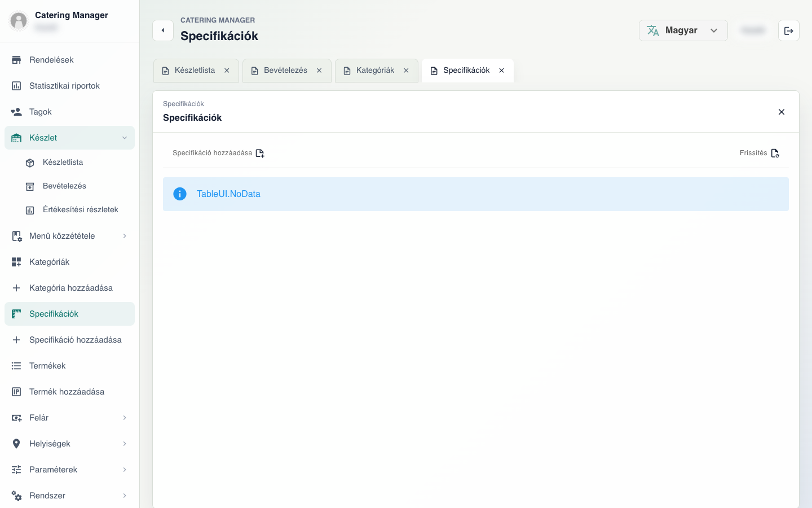Click the Helyiségek location pin icon
Viewport: 812px width, 508px height.
16,444
